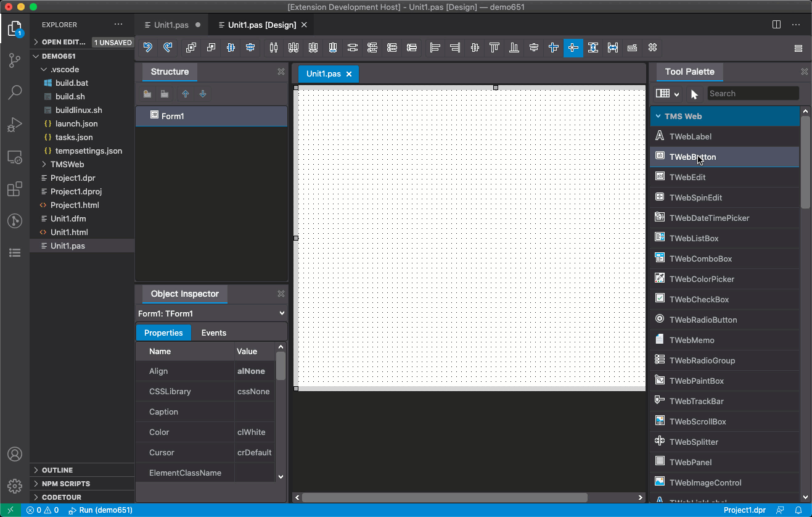Open the Tool Palette view mode dropdown
This screenshot has height=517, width=812.
coord(667,94)
